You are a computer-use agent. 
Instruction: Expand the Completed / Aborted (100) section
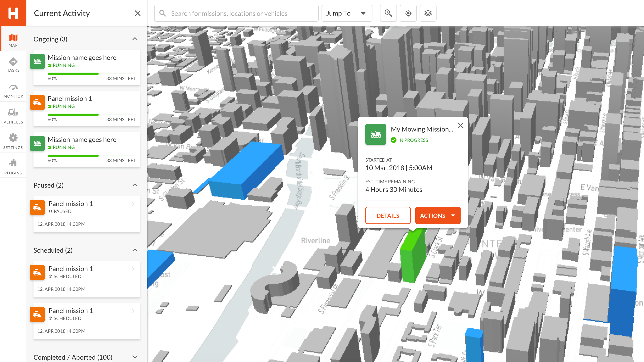pos(135,357)
